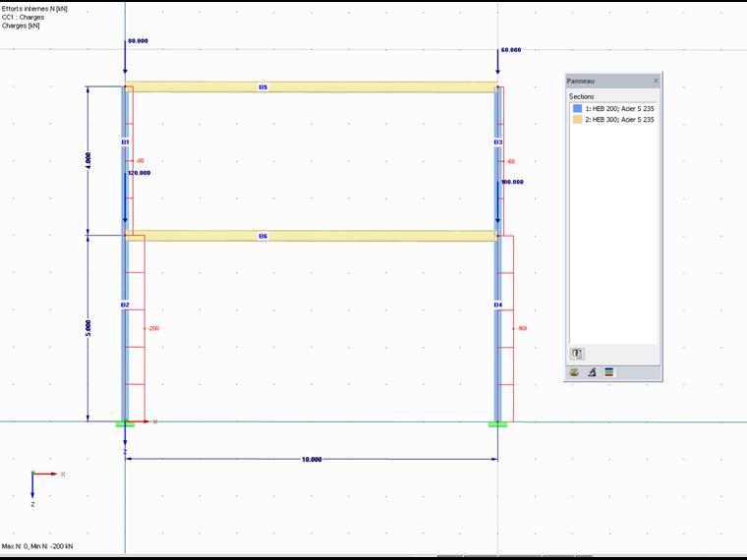Select '1: HEB 200; Acier S 235' row

pos(613,109)
